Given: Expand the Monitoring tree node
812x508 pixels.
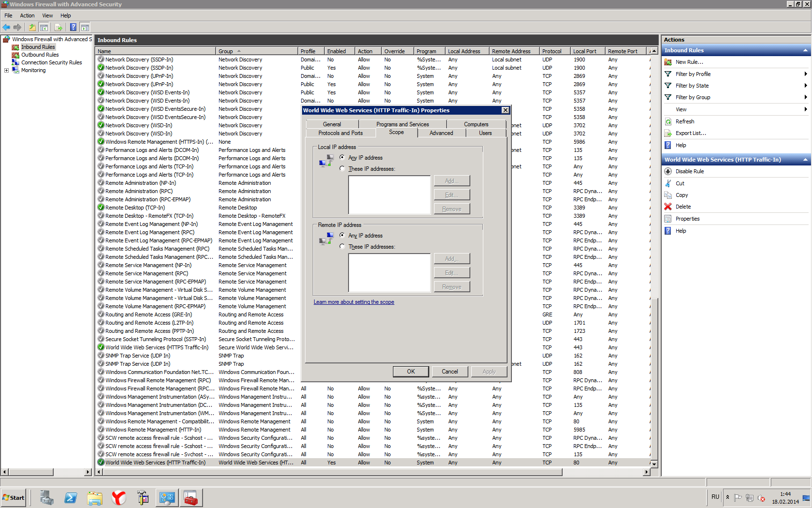Looking at the screenshot, I should (x=6, y=70).
